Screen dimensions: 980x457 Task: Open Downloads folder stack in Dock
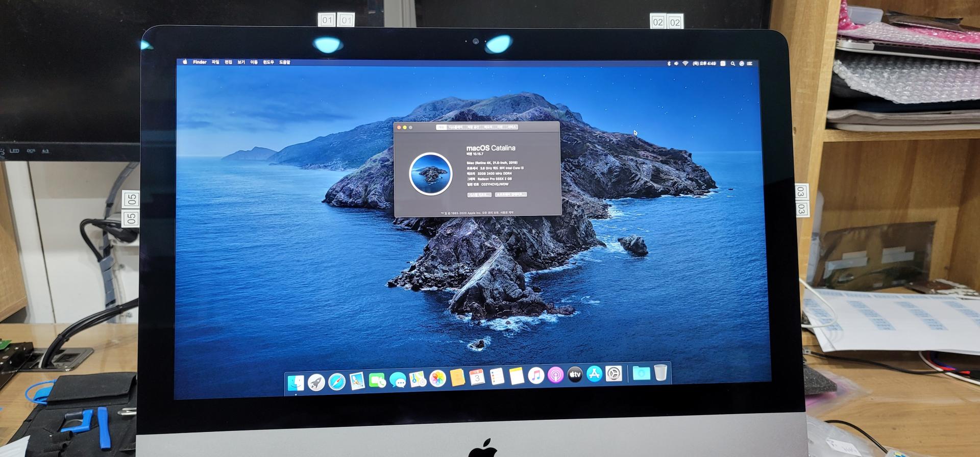coord(641,373)
